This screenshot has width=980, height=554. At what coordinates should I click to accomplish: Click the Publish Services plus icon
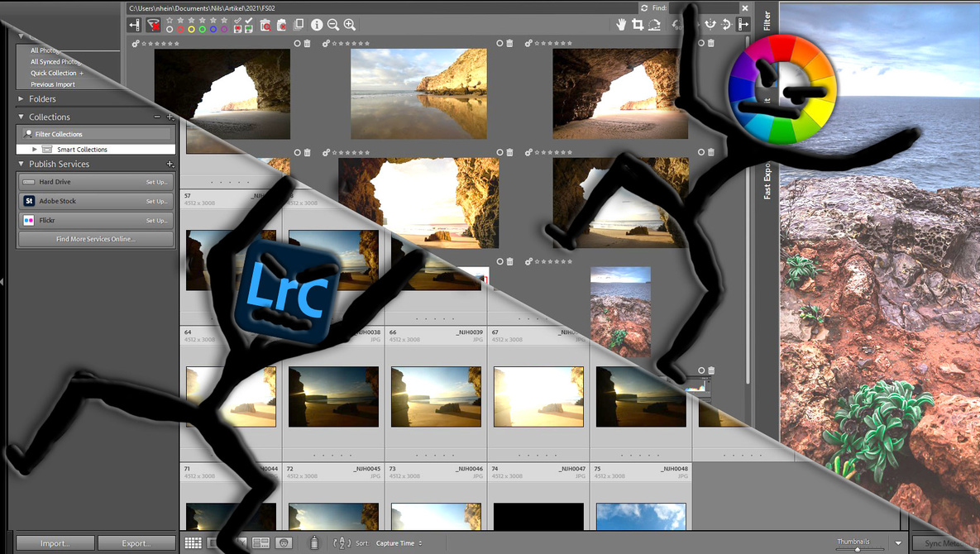pyautogui.click(x=170, y=165)
